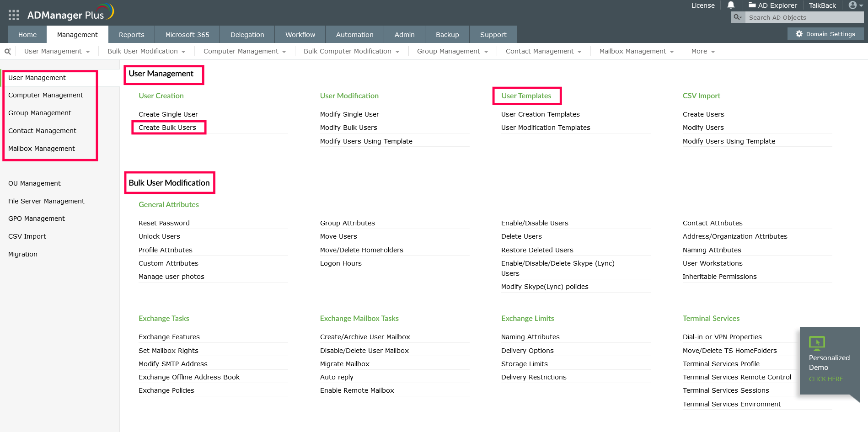This screenshot has width=868, height=432.
Task: Select Group Management in the sidebar
Action: click(40, 113)
